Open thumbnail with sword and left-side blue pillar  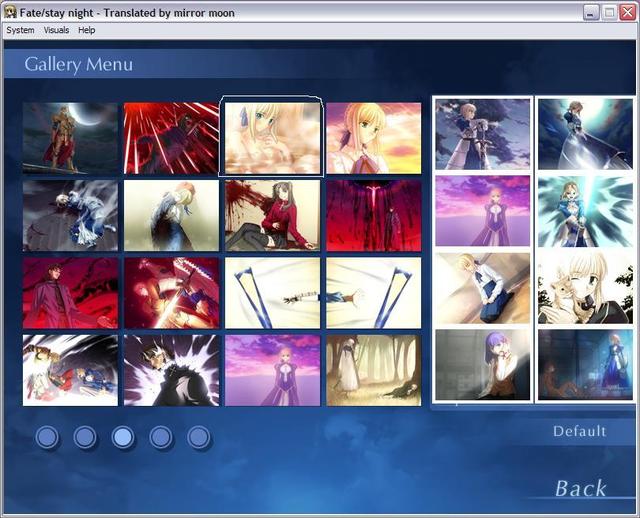click(x=273, y=293)
